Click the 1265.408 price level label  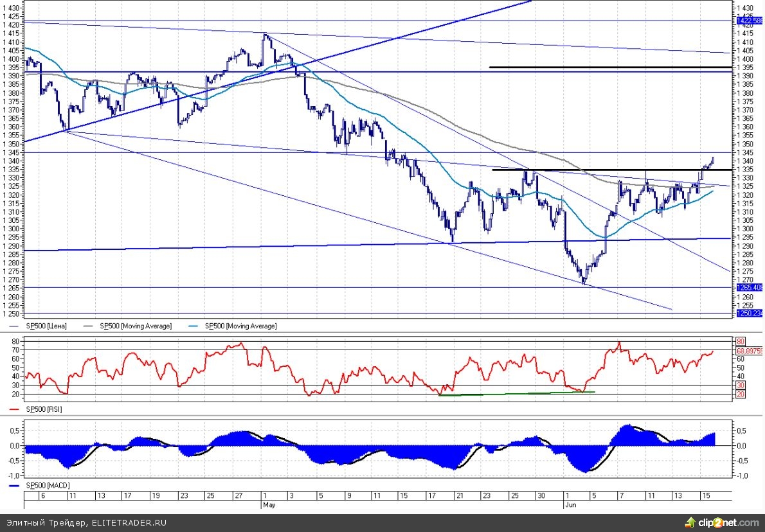pyautogui.click(x=749, y=288)
